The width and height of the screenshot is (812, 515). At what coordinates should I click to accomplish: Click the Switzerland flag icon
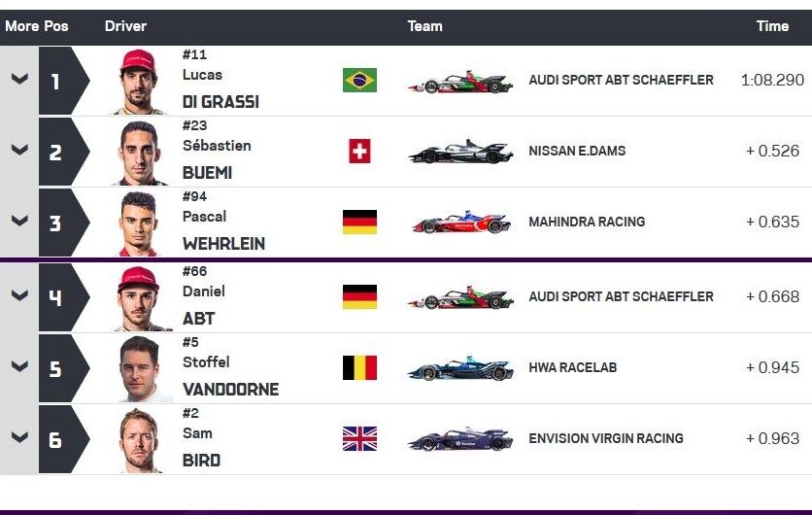click(359, 151)
